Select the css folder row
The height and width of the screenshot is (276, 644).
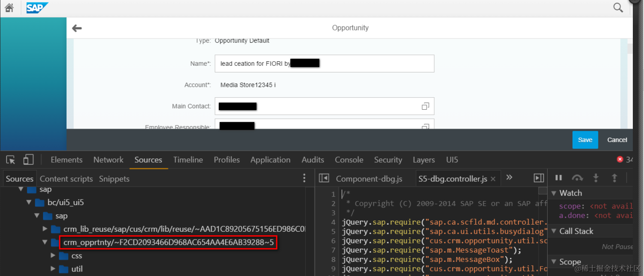pyautogui.click(x=77, y=256)
